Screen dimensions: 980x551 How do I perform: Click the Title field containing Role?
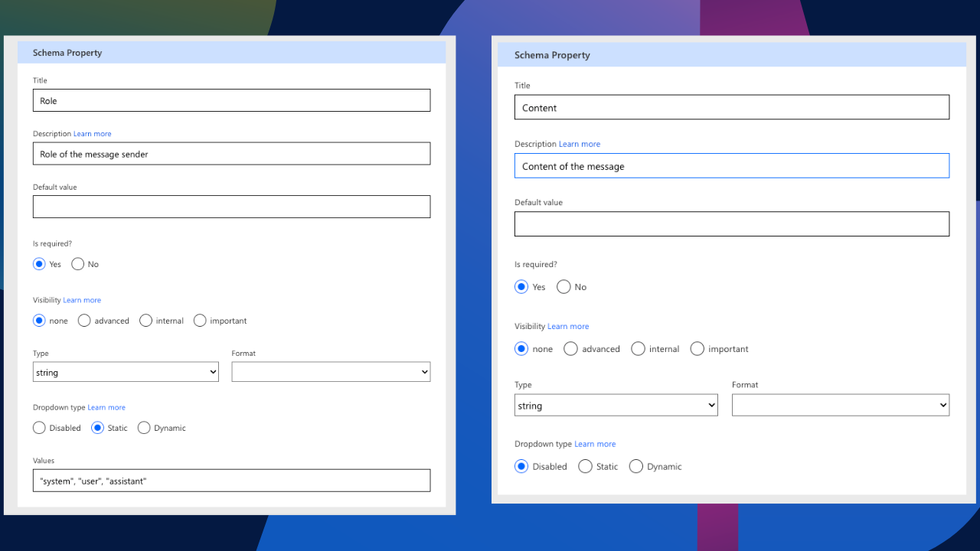point(231,100)
